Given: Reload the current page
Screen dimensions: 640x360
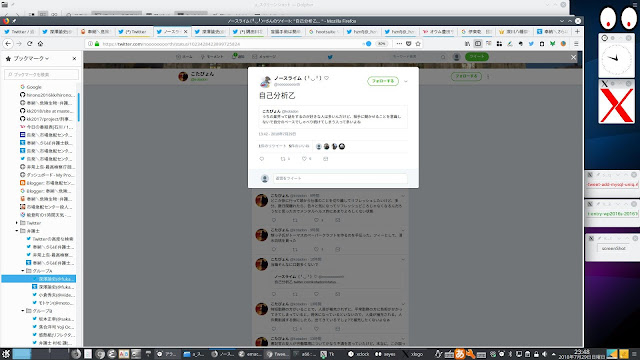Looking at the screenshot, I should (x=29, y=43).
